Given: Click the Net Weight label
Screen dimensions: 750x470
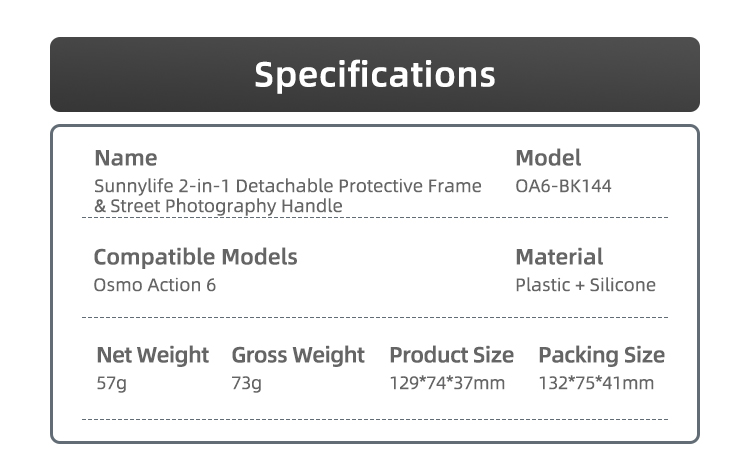Looking at the screenshot, I should click(x=152, y=355).
